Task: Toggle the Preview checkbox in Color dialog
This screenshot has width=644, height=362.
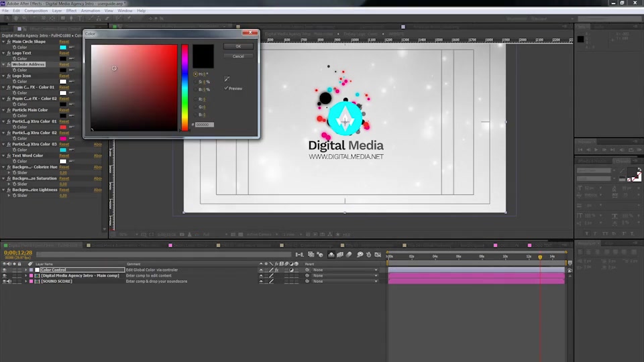Action: (226, 88)
